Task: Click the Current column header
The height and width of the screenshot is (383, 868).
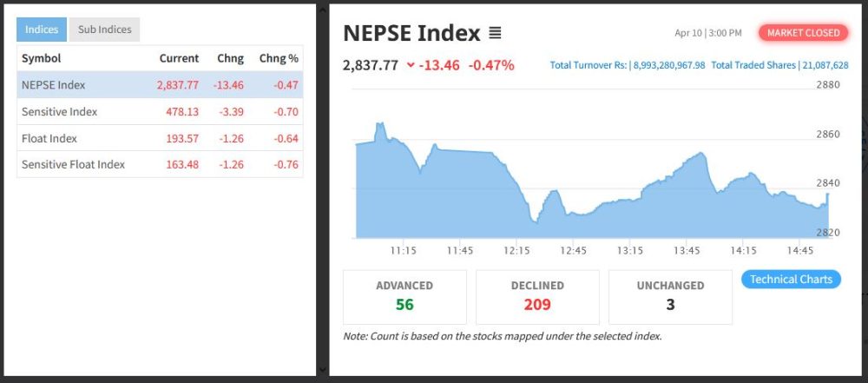Action: pyautogui.click(x=179, y=58)
